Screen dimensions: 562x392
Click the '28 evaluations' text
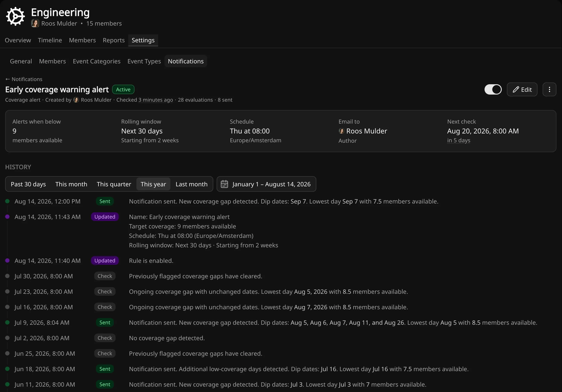(195, 100)
